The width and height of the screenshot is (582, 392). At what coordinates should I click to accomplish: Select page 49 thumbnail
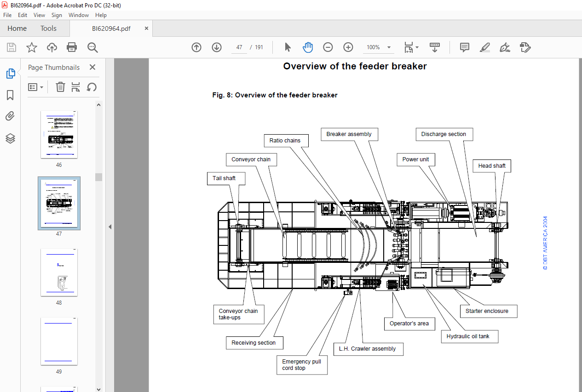(x=59, y=341)
